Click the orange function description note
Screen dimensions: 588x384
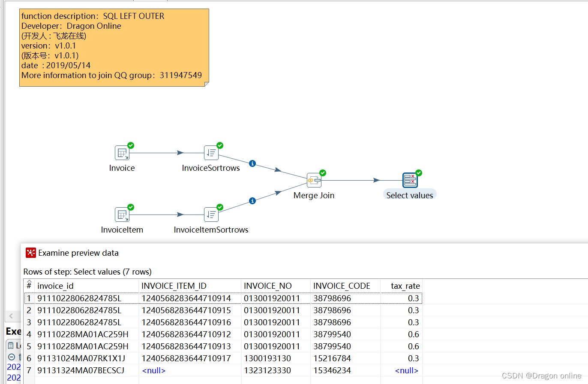point(114,48)
